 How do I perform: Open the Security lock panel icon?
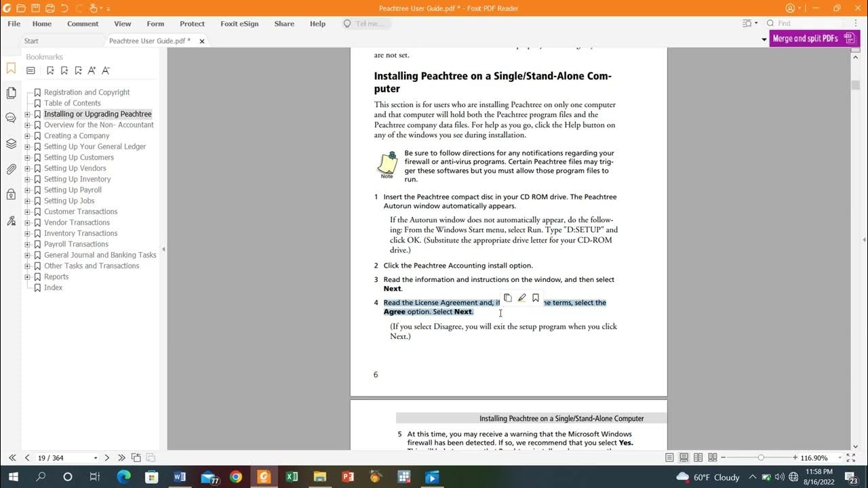pos(11,195)
